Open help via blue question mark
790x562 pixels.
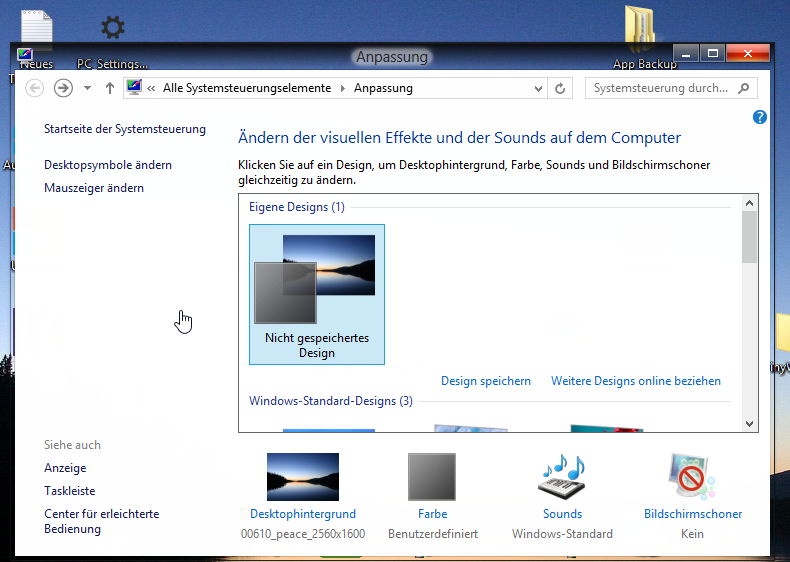point(759,117)
